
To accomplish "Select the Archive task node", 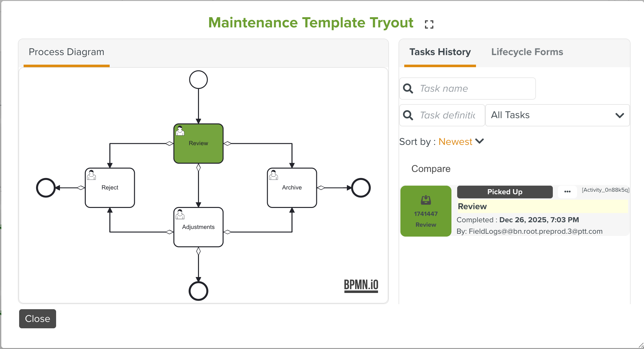I will pyautogui.click(x=292, y=188).
